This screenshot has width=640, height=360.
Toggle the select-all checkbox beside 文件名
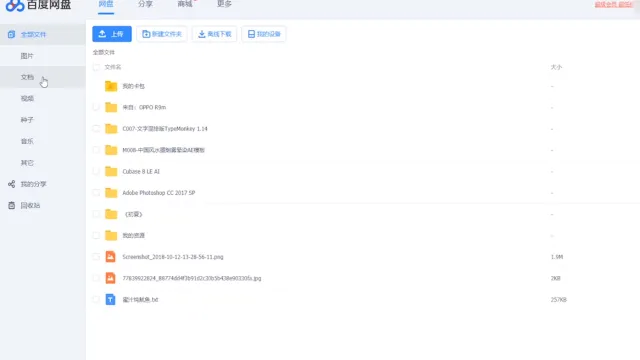96,67
